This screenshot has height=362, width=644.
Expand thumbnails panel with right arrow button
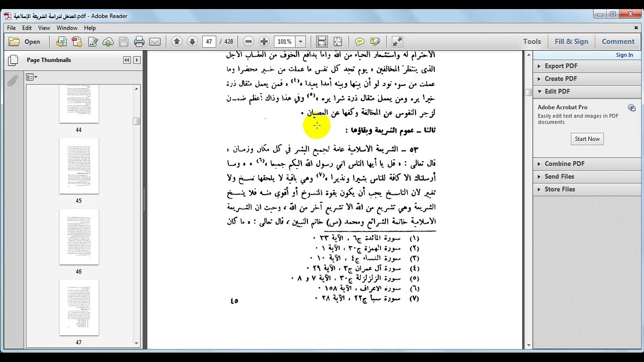point(136,60)
